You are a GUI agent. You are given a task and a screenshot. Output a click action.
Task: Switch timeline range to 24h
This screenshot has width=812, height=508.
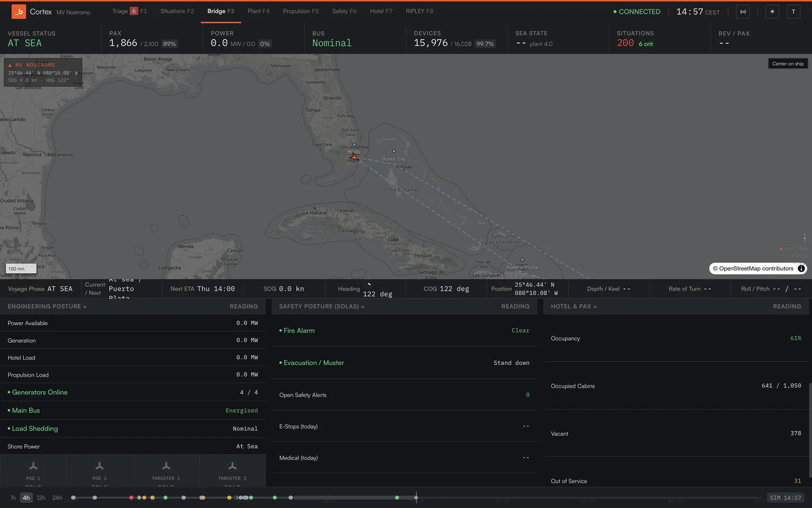click(58, 498)
